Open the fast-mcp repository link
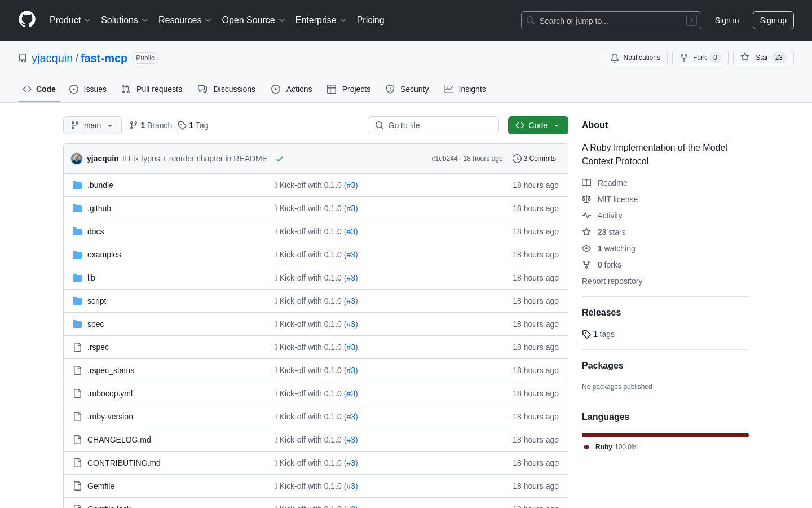Image resolution: width=812 pixels, height=508 pixels. coord(104,58)
